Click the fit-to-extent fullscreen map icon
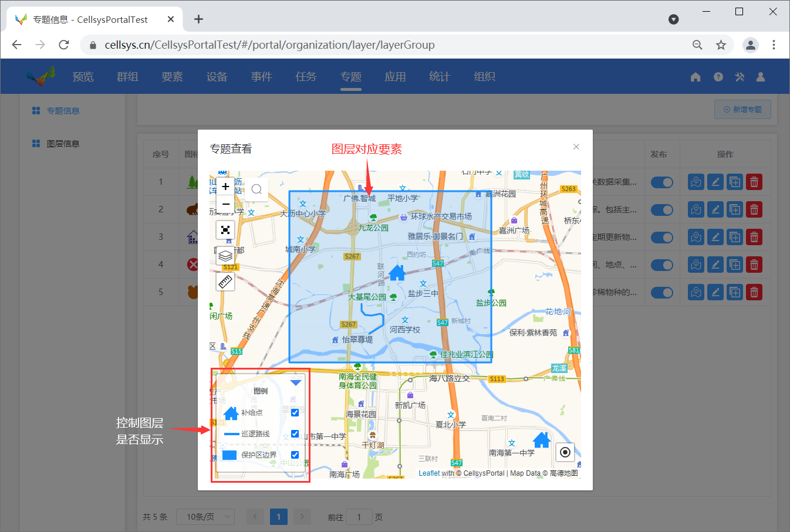The height and width of the screenshot is (532, 790). 225,230
